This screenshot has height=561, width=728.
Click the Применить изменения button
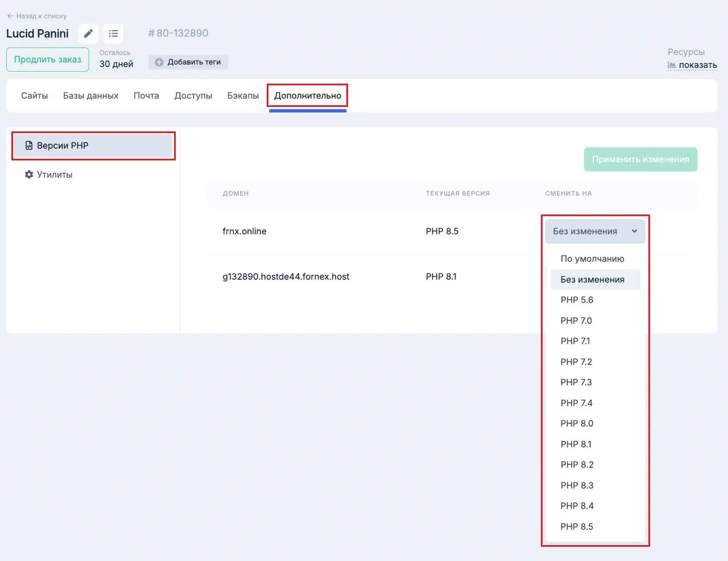[640, 159]
